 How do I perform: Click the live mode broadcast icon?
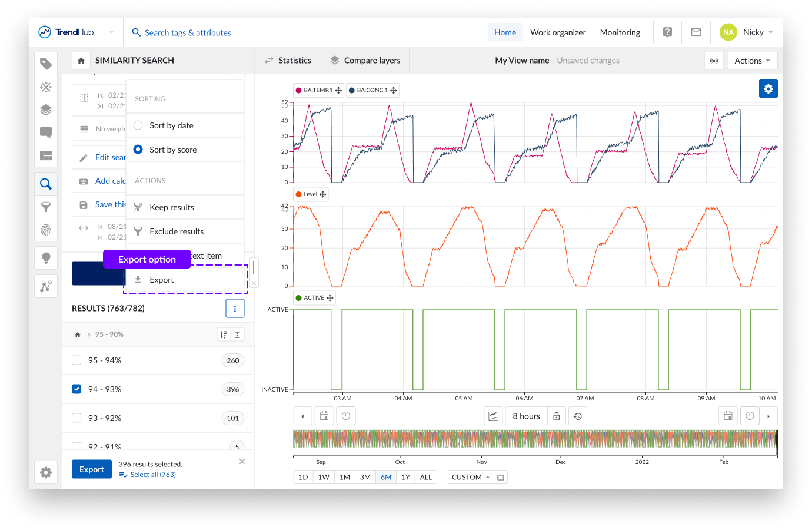pos(714,61)
